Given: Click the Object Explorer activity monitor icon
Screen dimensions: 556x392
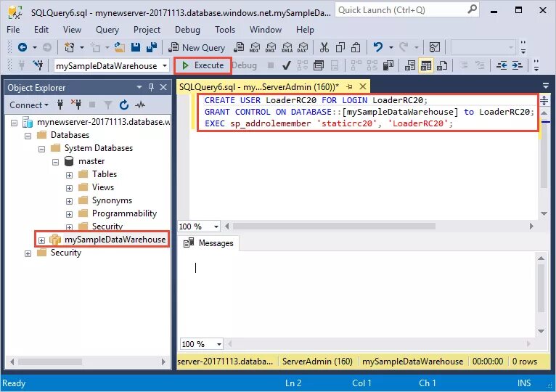Looking at the screenshot, I should (x=140, y=105).
